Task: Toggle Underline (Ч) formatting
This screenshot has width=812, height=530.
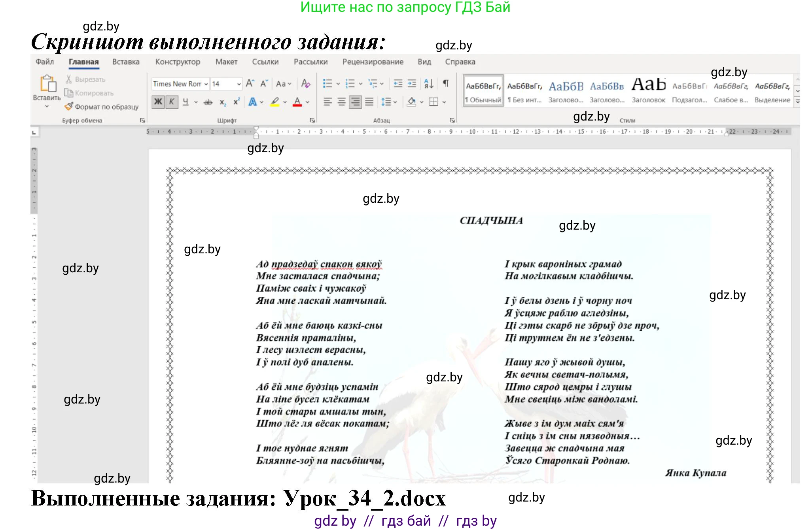Action: click(185, 102)
